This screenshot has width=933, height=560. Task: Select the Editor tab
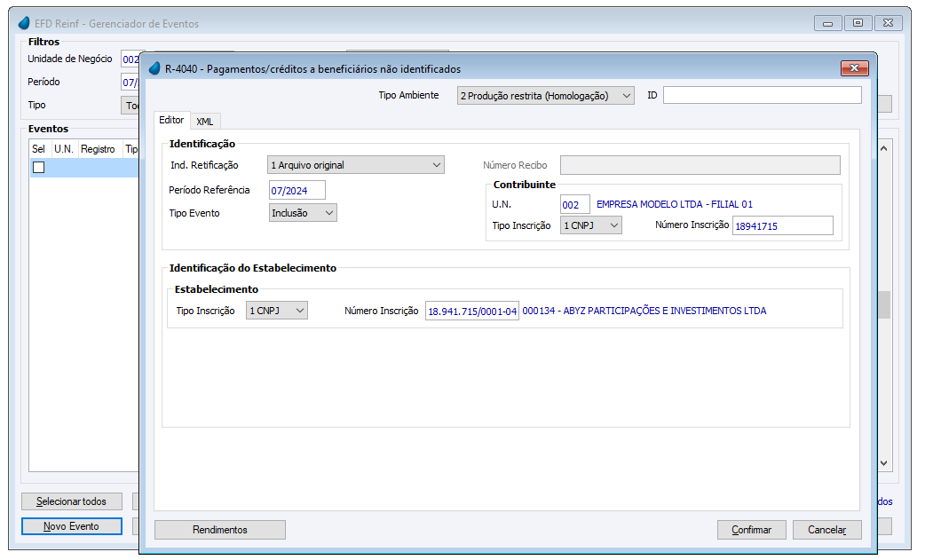coord(171,120)
